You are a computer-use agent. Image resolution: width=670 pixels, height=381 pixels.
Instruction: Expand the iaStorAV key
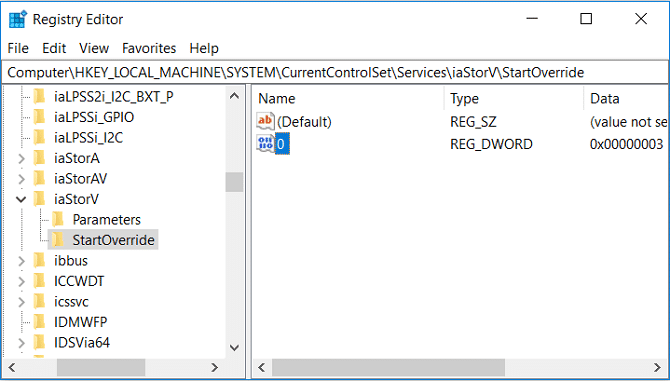point(21,179)
